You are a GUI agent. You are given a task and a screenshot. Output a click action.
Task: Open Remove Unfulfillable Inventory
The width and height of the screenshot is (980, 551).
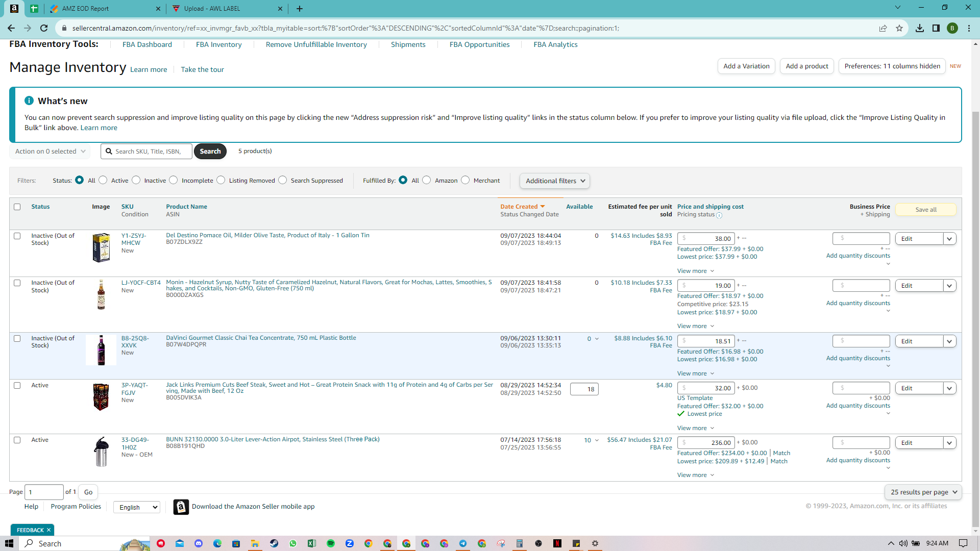coord(316,44)
